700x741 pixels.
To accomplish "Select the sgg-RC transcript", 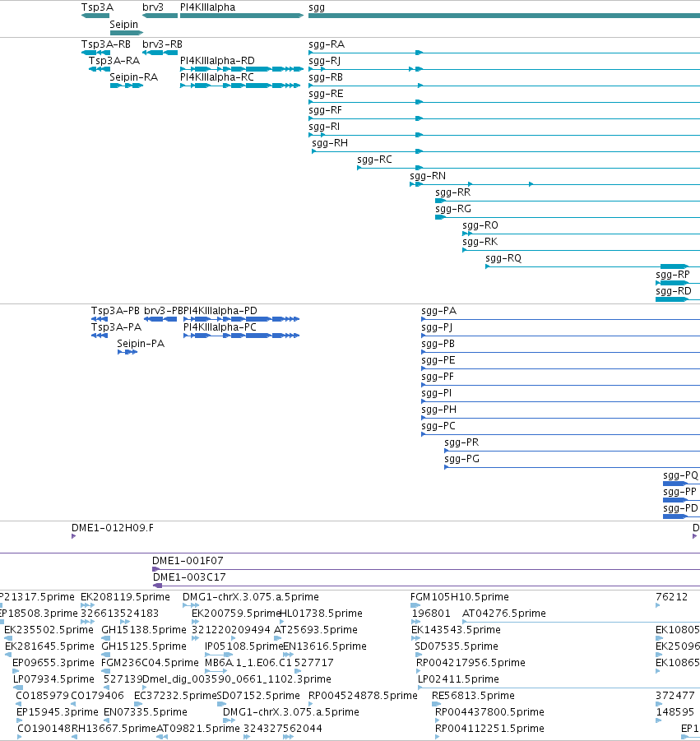I will [528, 168].
